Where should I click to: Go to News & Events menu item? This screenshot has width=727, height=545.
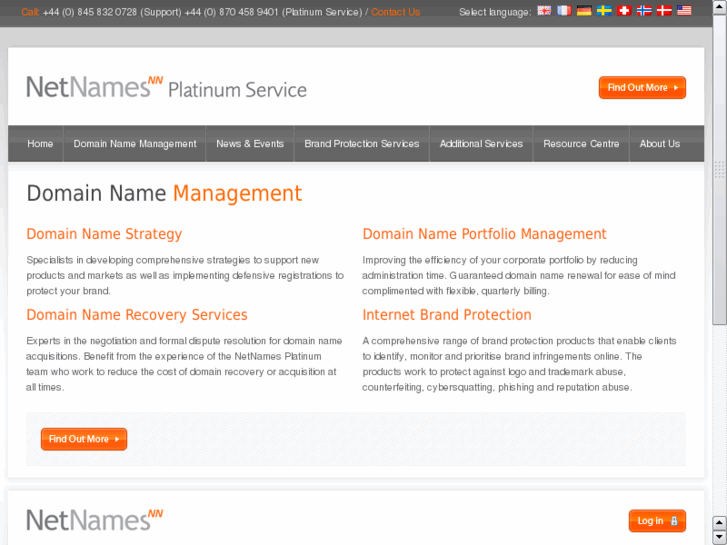(250, 144)
